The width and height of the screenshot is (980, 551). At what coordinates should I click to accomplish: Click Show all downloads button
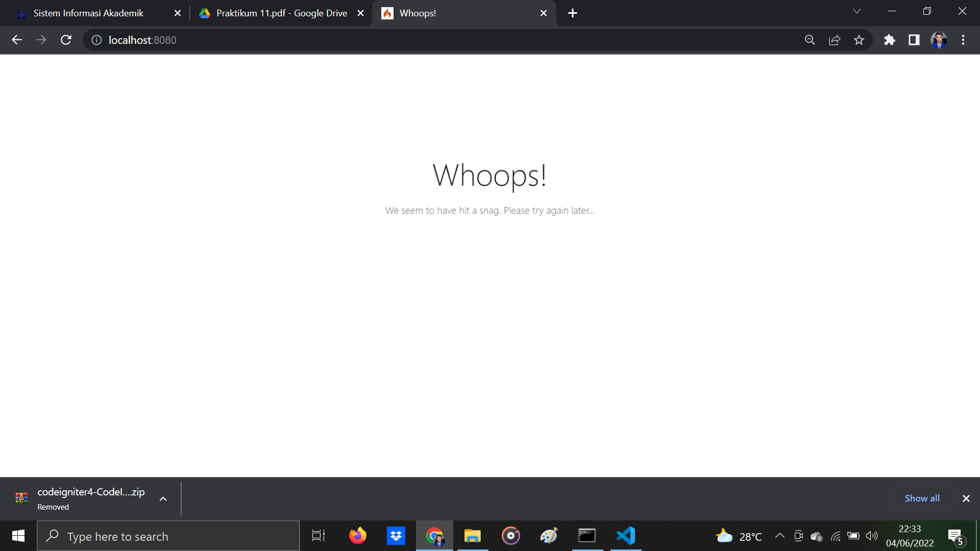pyautogui.click(x=922, y=498)
